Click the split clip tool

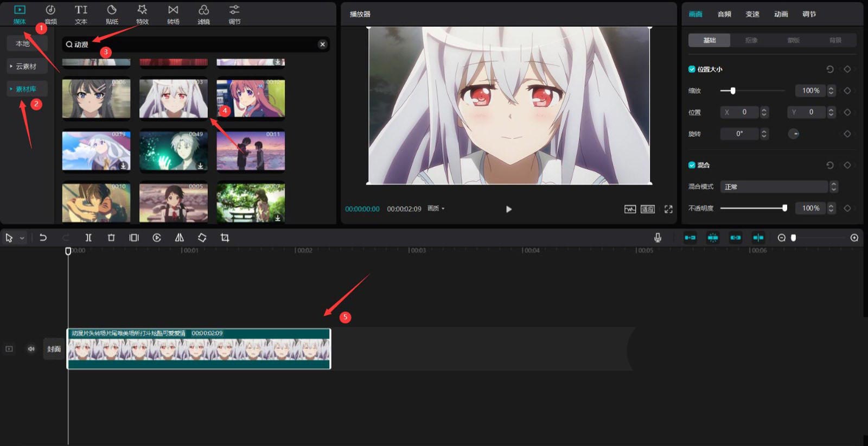coord(88,238)
